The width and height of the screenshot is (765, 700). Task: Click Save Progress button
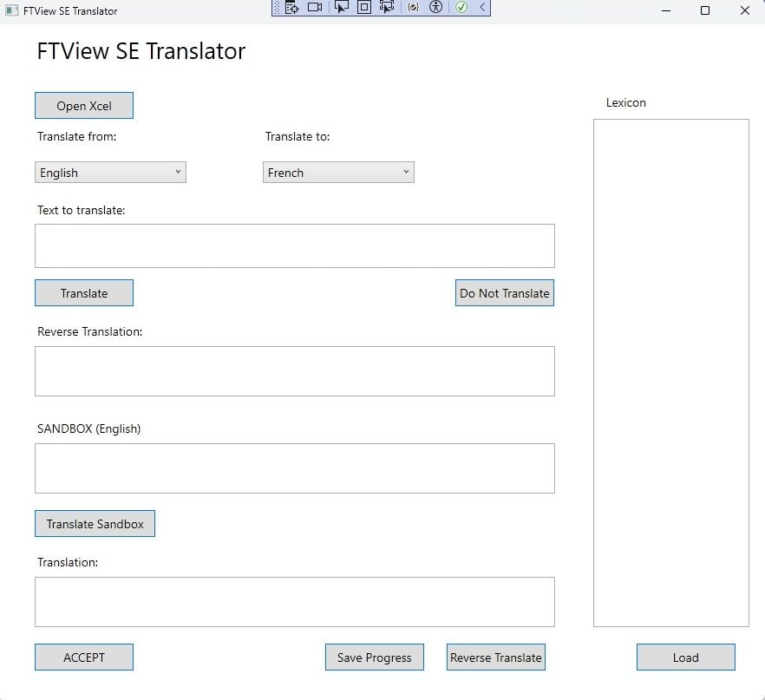tap(374, 657)
